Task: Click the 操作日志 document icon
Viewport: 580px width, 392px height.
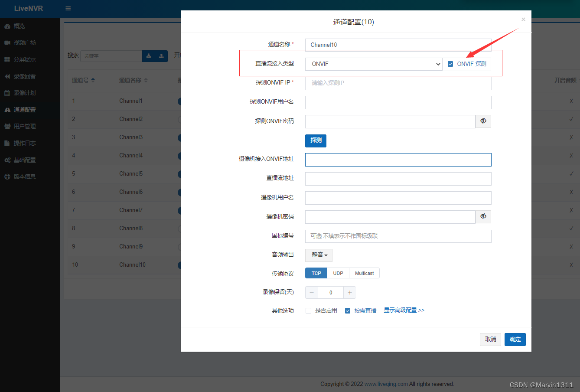Action: click(7, 143)
